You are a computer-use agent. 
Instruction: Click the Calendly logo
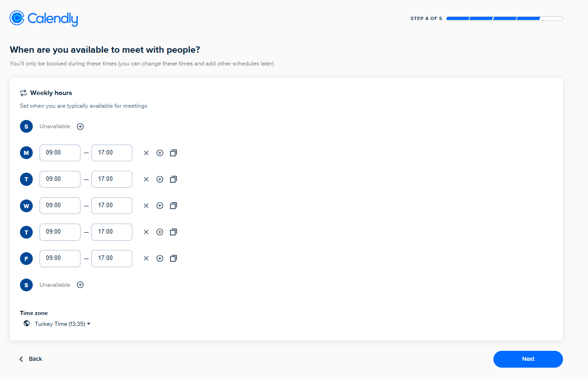[x=44, y=18]
